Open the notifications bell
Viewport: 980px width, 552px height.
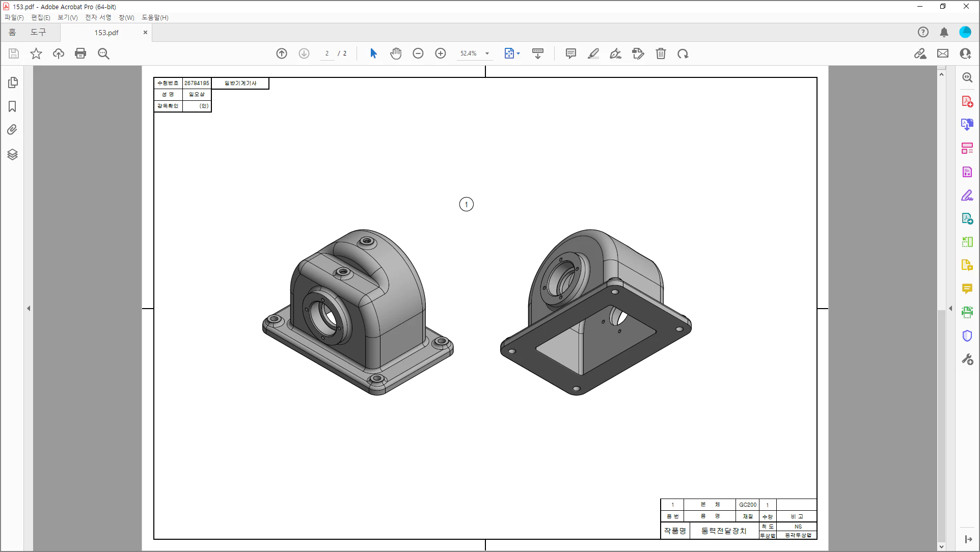click(x=944, y=32)
